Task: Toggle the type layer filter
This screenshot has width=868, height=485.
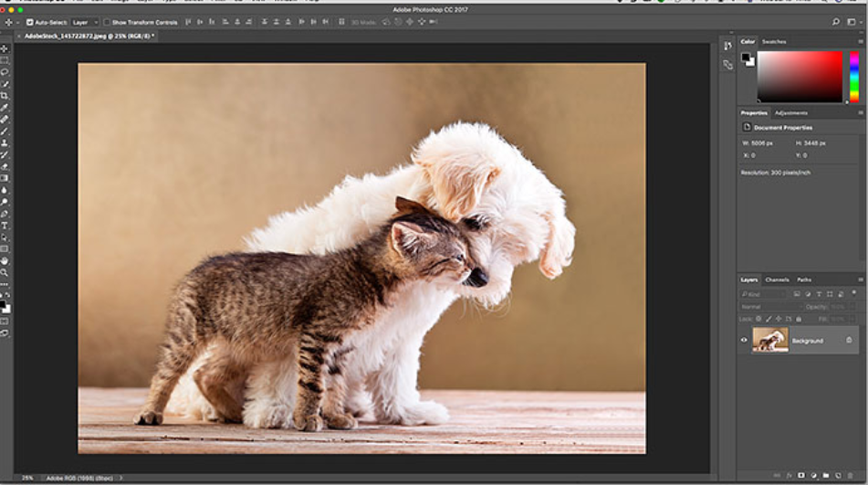Action: coord(819,294)
